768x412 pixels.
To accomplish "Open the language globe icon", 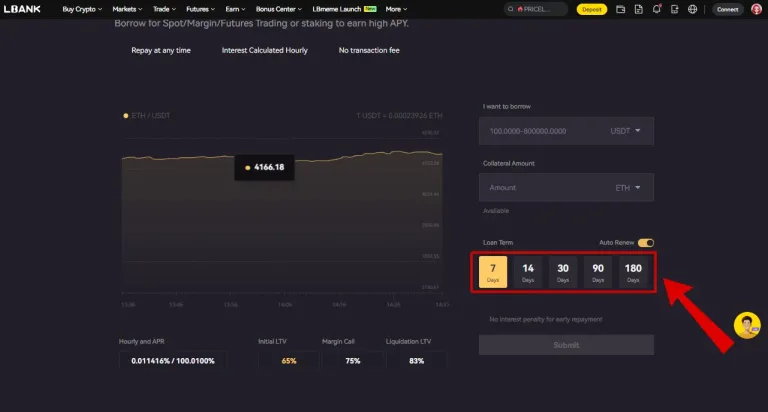I will [x=693, y=9].
